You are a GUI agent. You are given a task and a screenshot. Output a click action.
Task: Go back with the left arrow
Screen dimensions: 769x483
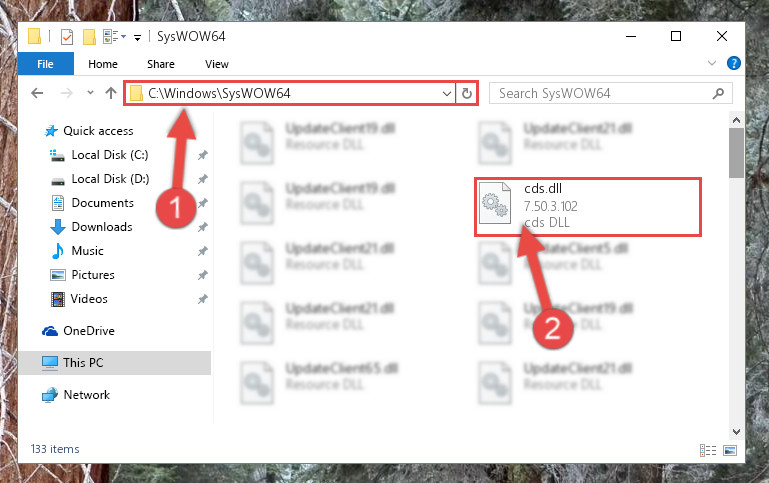37,93
